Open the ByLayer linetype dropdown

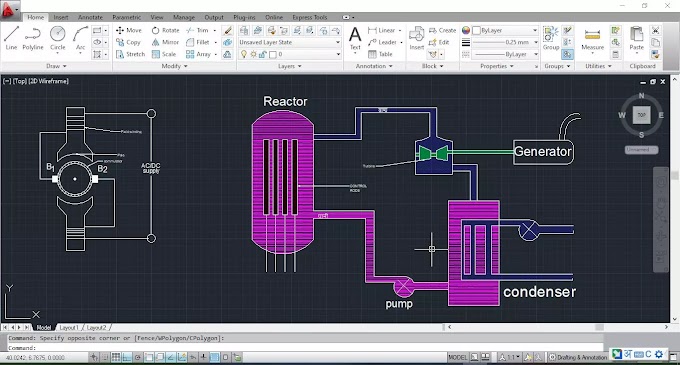(505, 54)
